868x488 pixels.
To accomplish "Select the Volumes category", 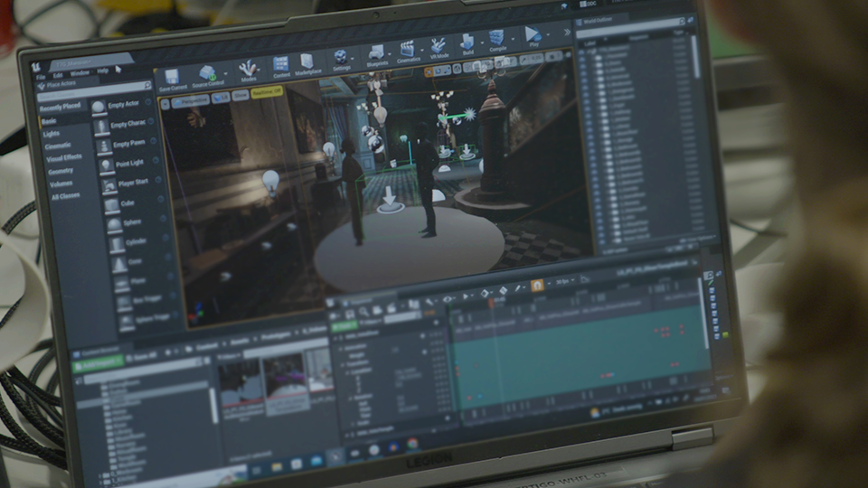I will point(61,183).
